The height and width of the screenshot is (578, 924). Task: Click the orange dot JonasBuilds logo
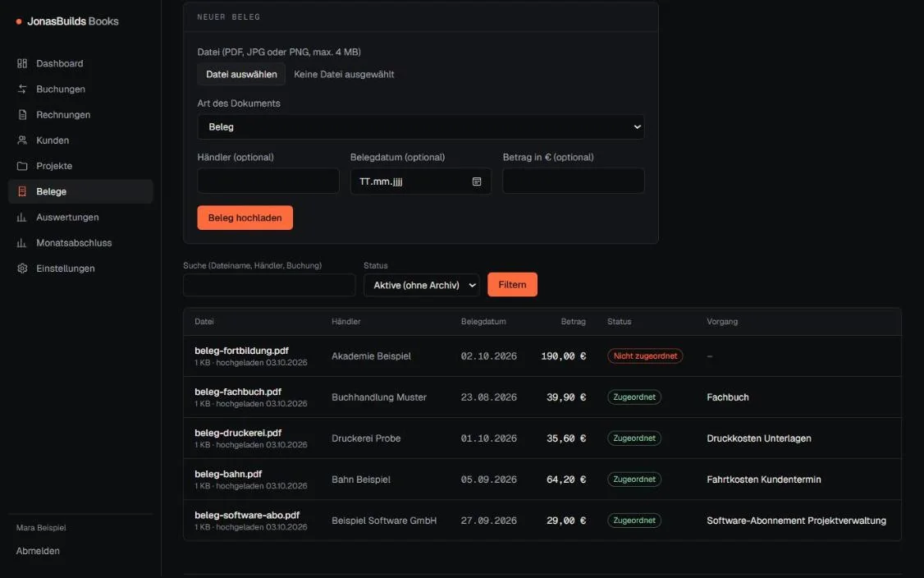pos(19,22)
